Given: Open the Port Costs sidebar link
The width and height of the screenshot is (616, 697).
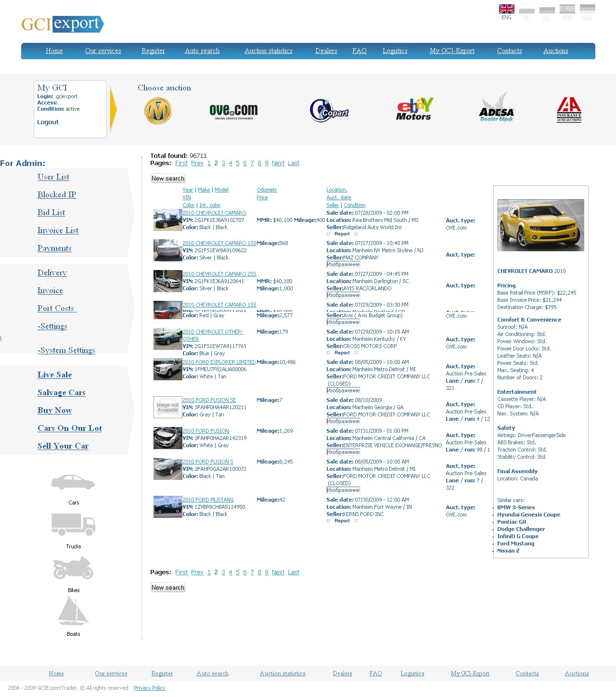Looking at the screenshot, I should tap(57, 308).
